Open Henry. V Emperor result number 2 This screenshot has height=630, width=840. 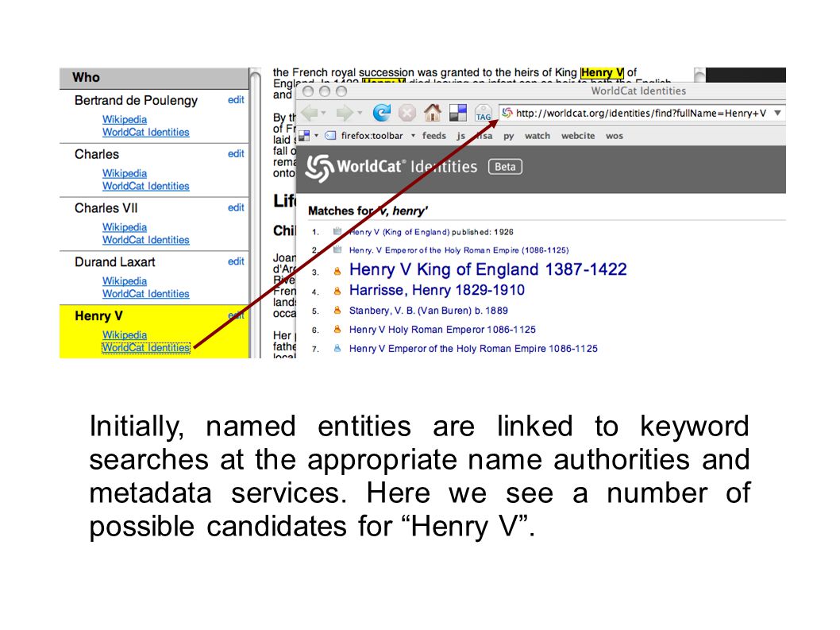pyautogui.click(x=459, y=250)
